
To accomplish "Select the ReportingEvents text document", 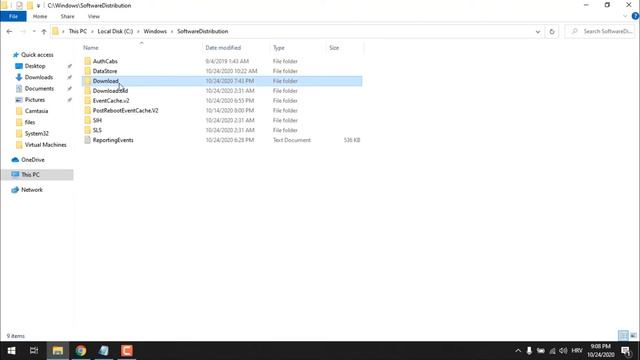I will tap(113, 140).
